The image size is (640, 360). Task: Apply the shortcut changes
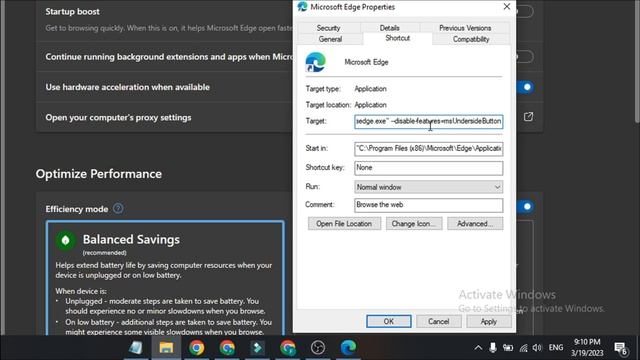[x=489, y=321]
